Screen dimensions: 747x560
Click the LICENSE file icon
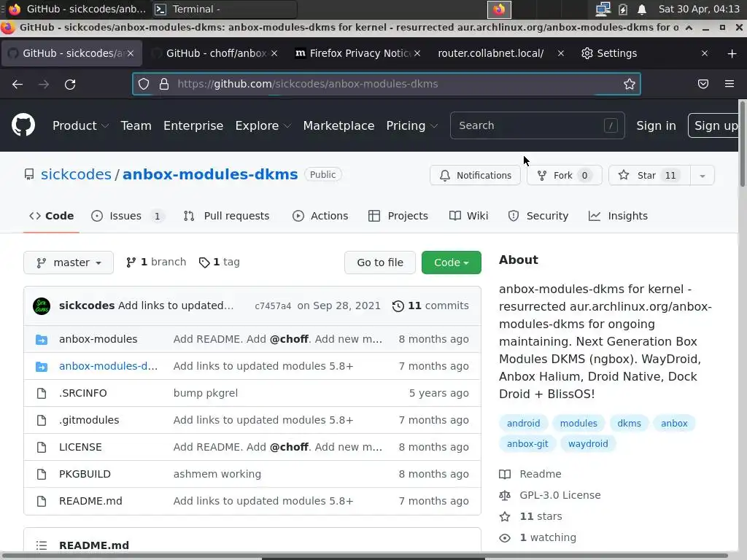pos(42,447)
